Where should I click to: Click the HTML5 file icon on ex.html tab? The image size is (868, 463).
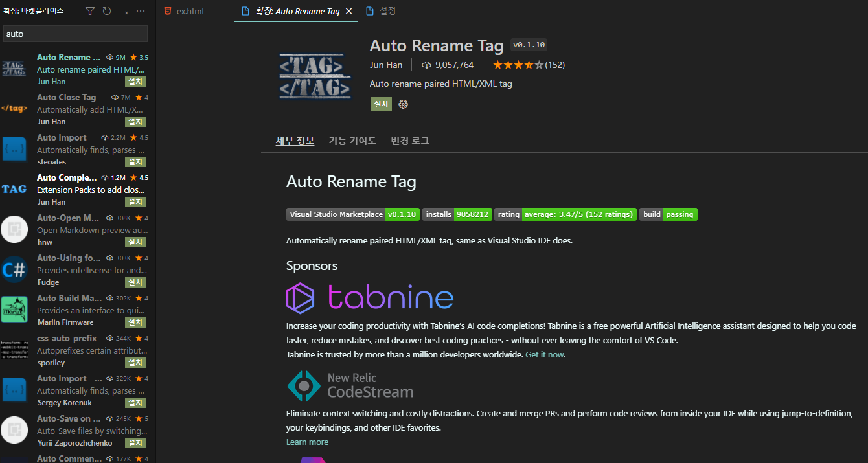(168, 11)
